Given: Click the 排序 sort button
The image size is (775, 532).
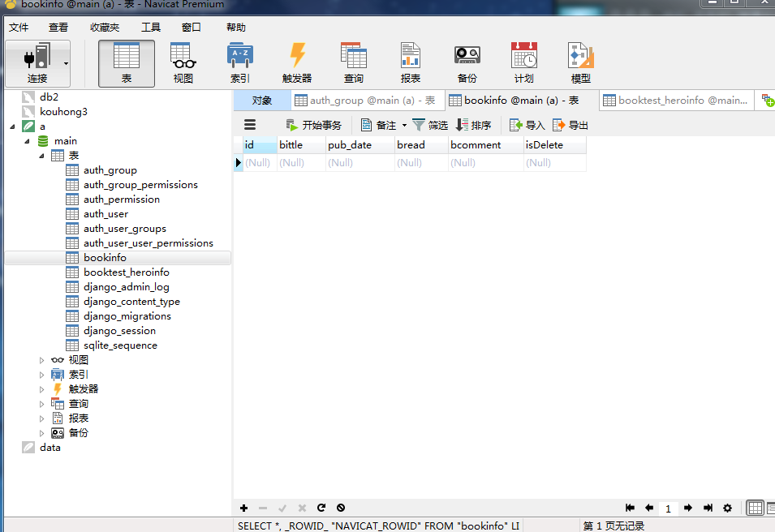Looking at the screenshot, I should pyautogui.click(x=473, y=125).
